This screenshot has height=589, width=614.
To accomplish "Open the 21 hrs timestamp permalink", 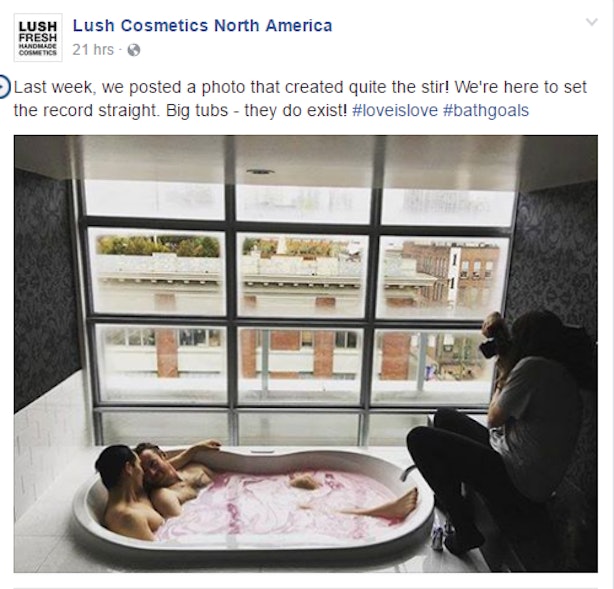I will pyautogui.click(x=93, y=50).
